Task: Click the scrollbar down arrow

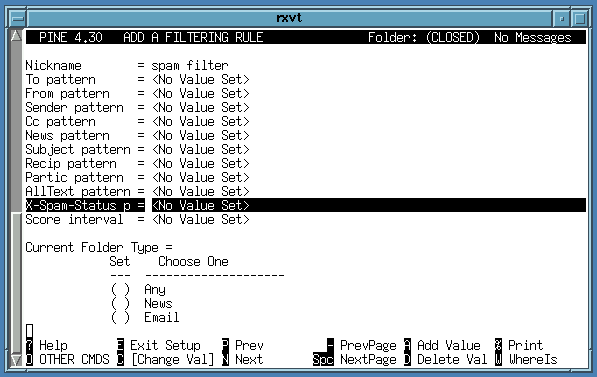Action: tap(16, 360)
